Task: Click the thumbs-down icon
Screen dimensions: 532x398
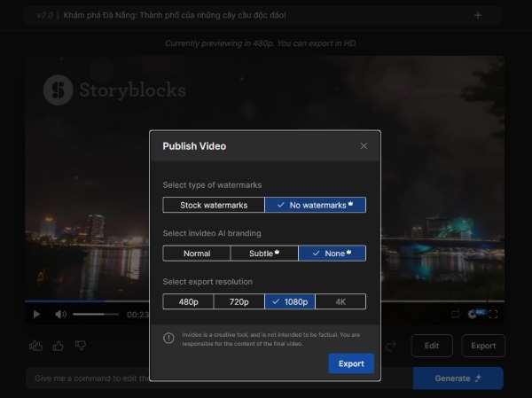Action: coord(81,346)
